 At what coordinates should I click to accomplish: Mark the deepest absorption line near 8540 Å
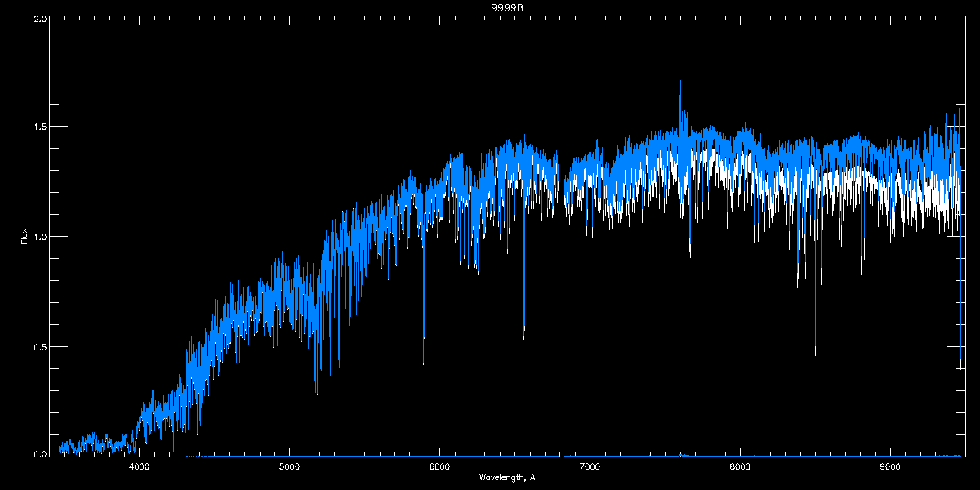click(x=822, y=397)
